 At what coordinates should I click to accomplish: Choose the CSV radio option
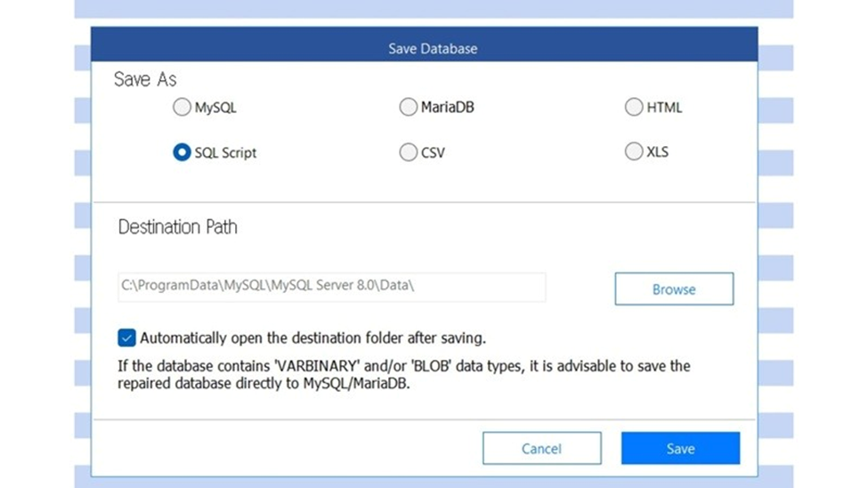pyautogui.click(x=408, y=152)
